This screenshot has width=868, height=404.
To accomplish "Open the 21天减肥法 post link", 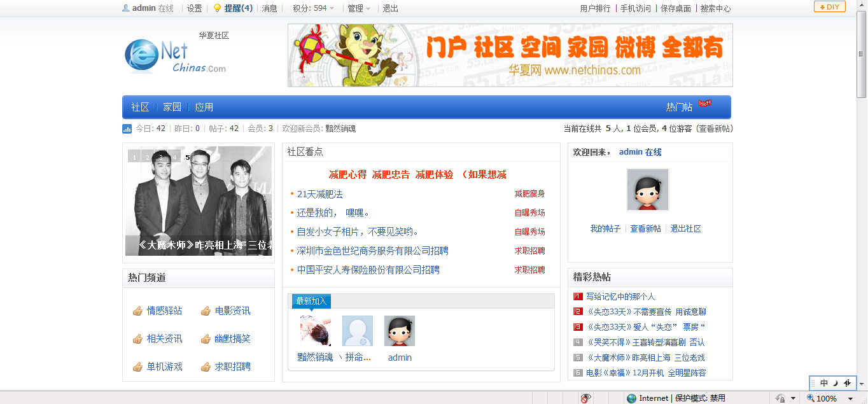I will tap(319, 194).
